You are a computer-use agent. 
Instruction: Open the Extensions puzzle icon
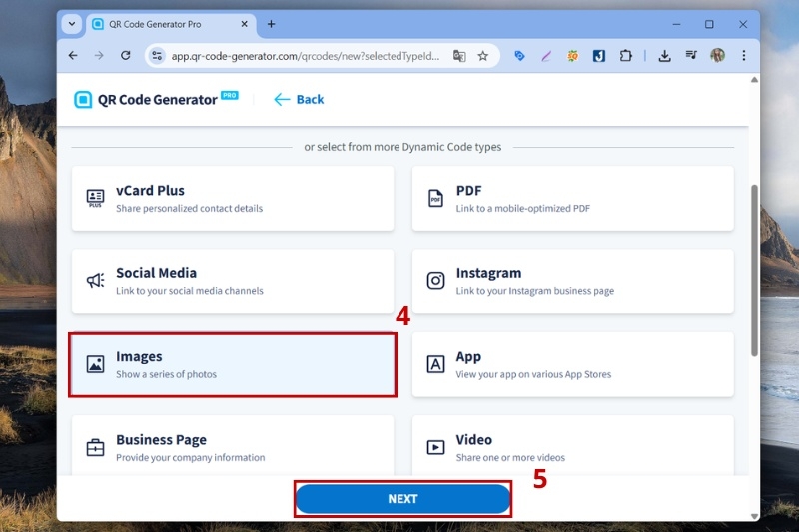pyautogui.click(x=626, y=56)
